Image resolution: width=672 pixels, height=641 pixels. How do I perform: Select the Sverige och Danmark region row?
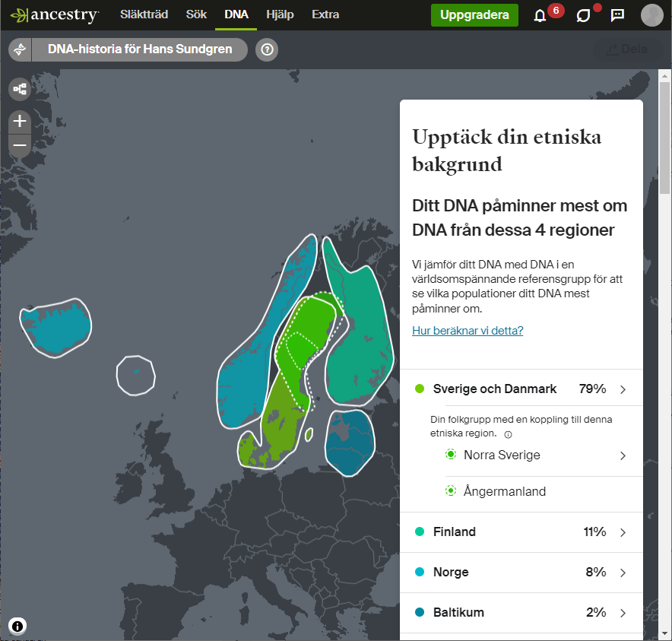(x=521, y=389)
